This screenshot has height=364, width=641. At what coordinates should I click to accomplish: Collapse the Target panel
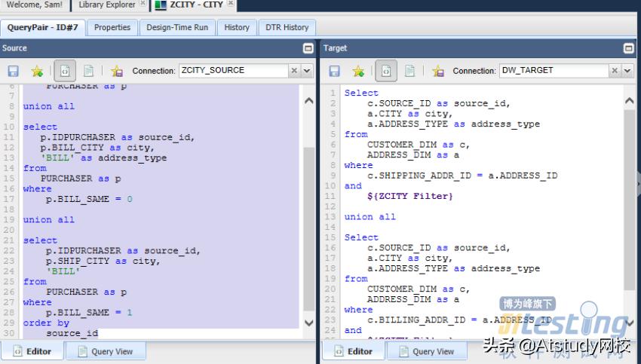point(629,48)
